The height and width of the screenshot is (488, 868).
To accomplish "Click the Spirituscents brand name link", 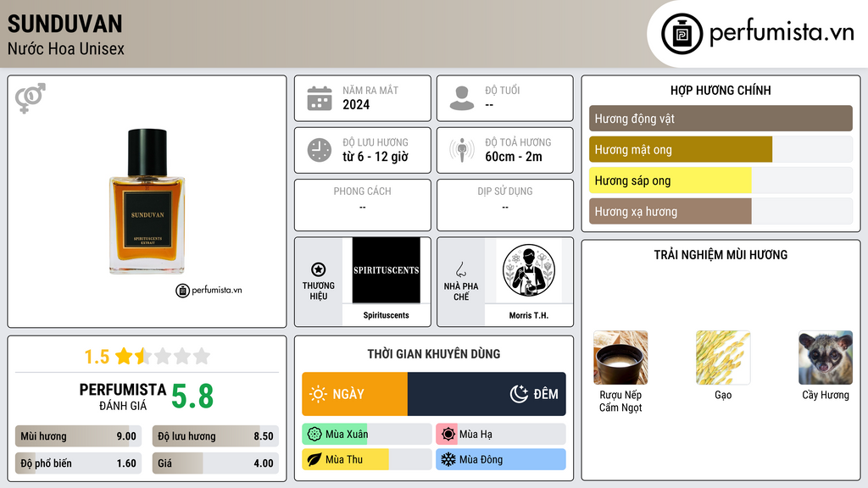I will click(x=387, y=315).
